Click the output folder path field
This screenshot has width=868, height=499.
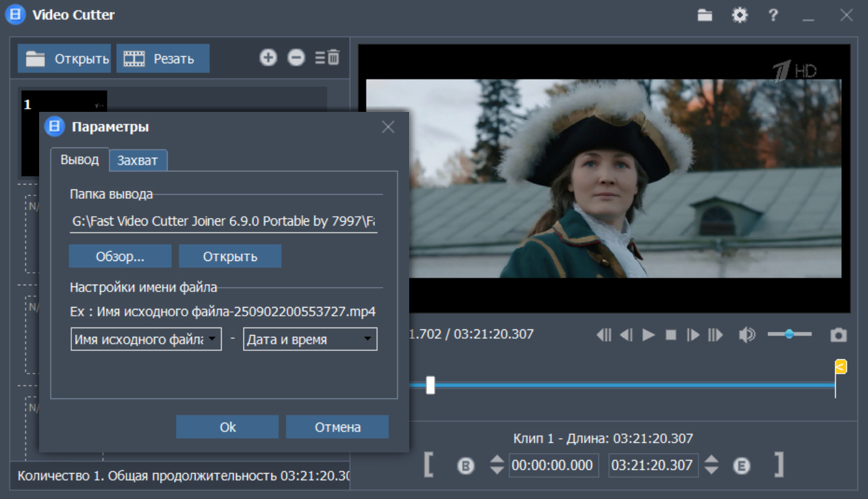pyautogui.click(x=224, y=221)
